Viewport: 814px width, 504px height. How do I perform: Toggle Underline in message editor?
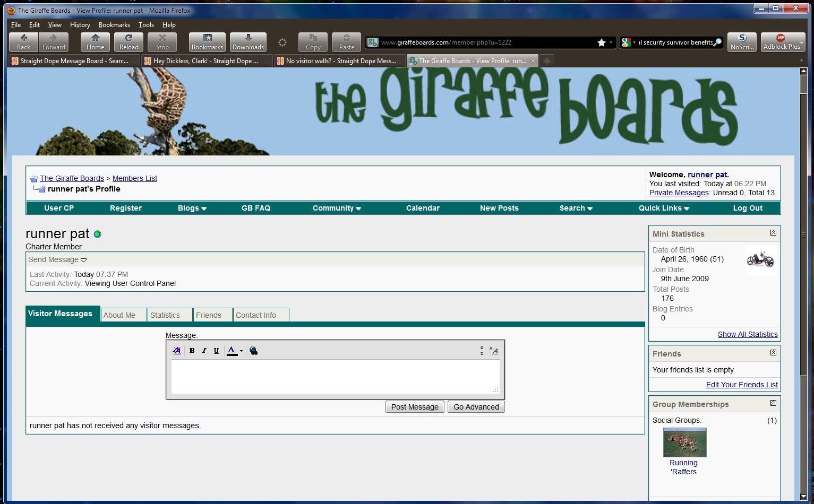point(216,350)
